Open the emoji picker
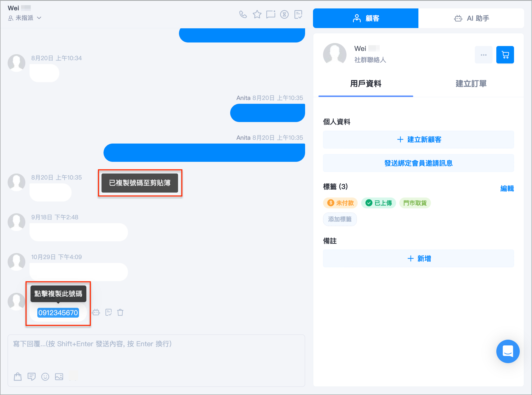This screenshot has height=395, width=532. click(x=45, y=376)
